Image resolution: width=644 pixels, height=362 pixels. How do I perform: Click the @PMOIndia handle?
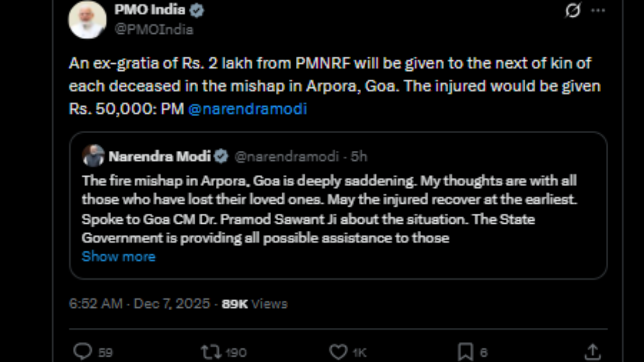click(153, 29)
